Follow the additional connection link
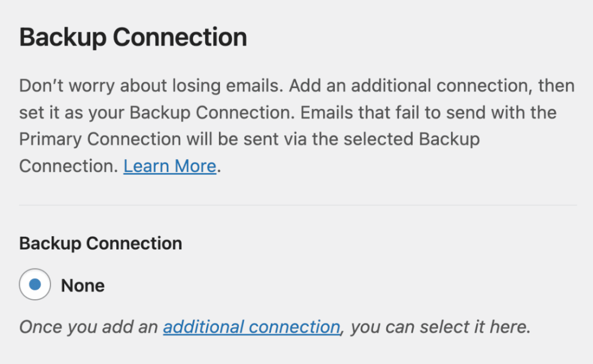 pos(251,327)
